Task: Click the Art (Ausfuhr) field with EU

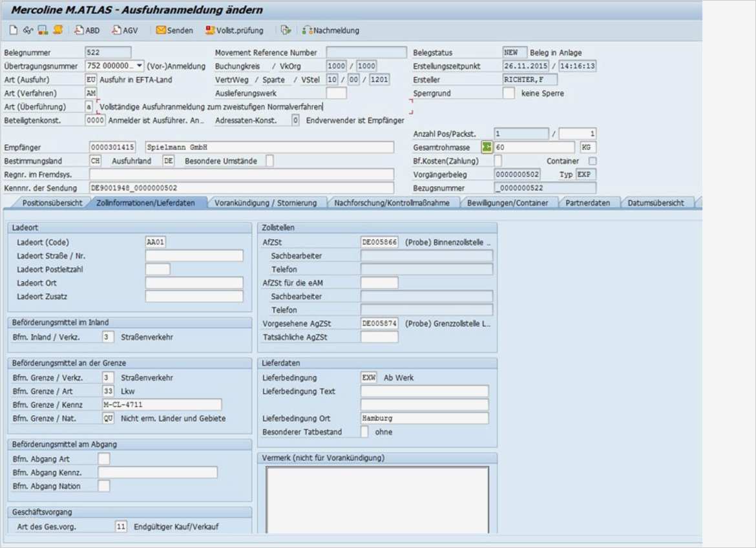Action: (x=90, y=79)
